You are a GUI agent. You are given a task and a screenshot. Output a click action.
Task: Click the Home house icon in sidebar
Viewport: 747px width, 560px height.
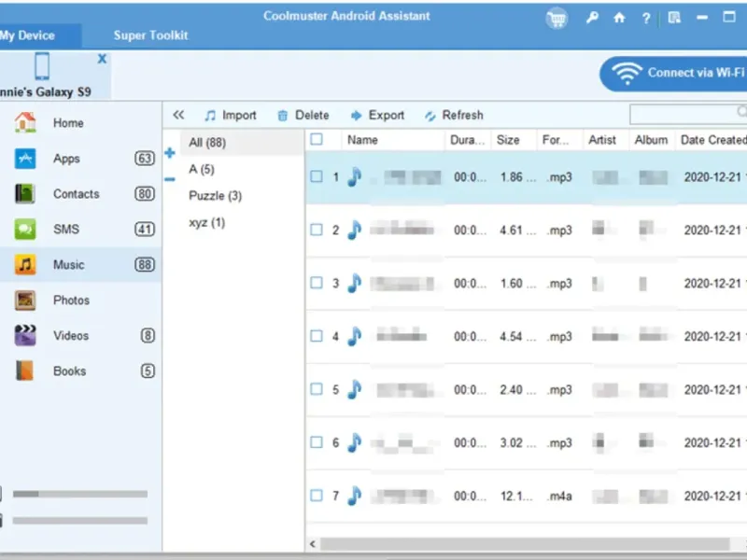tap(25, 122)
